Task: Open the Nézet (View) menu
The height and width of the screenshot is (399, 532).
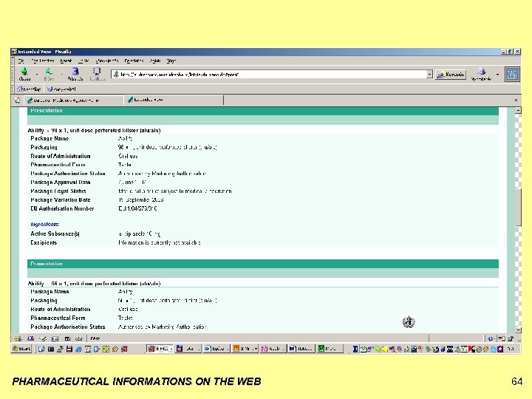Action: tap(66, 61)
